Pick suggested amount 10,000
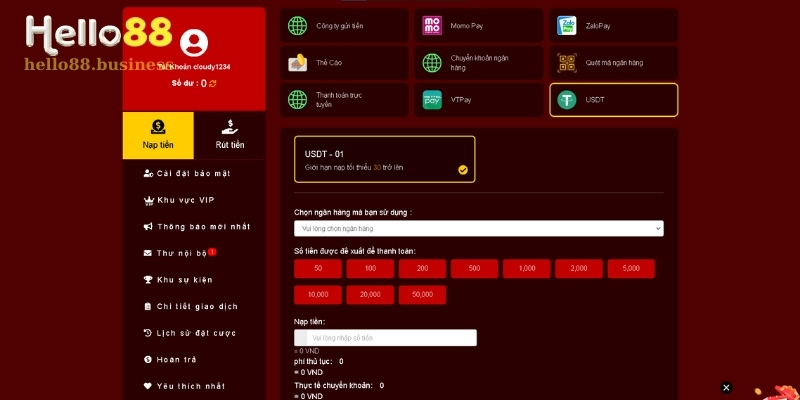The width and height of the screenshot is (800, 400). pos(318,295)
